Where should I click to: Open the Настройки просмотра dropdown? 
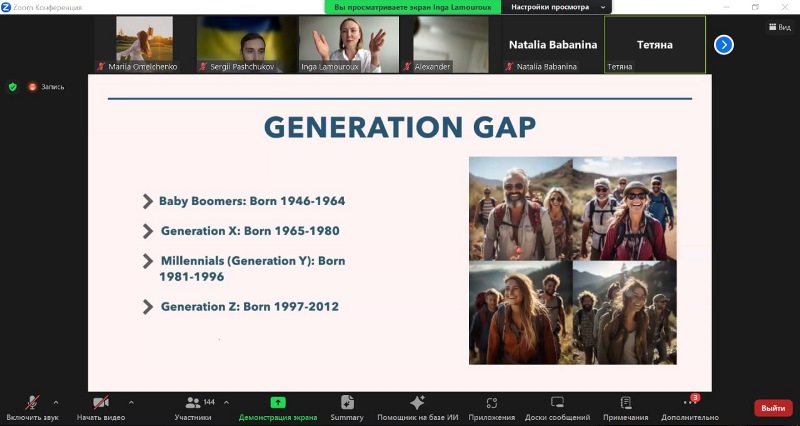(x=559, y=7)
